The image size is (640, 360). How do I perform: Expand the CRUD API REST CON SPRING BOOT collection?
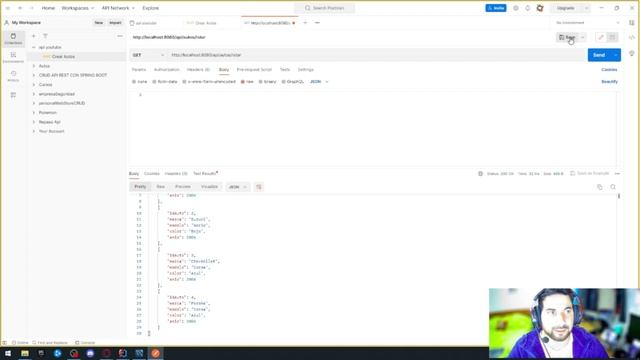[x=34, y=76]
